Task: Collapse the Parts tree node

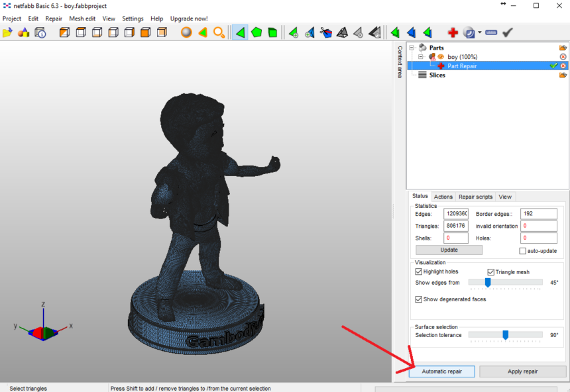Action: click(412, 47)
